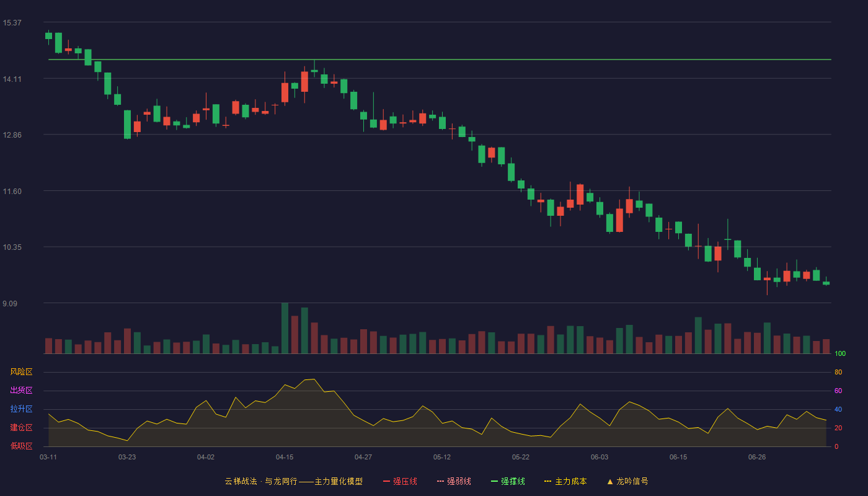Screen dimensions: 868x496
Task: Select the 建仓区 zone label
Action: 21,428
